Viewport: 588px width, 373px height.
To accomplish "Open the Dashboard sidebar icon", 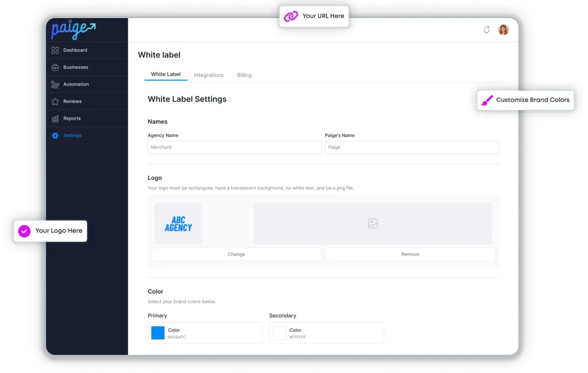I will [55, 50].
